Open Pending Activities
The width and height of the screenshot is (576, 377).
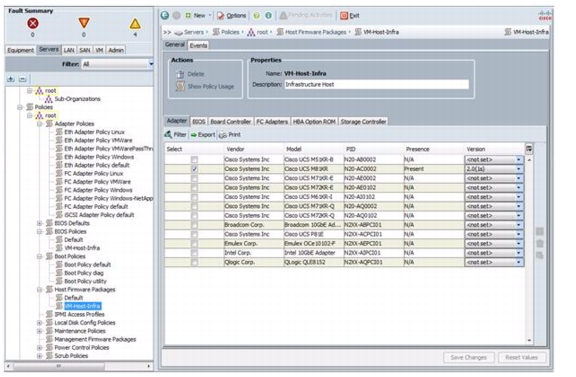[306, 15]
